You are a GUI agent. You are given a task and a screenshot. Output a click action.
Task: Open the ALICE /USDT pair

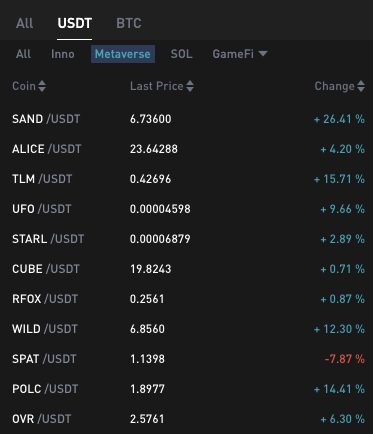[x=47, y=149]
